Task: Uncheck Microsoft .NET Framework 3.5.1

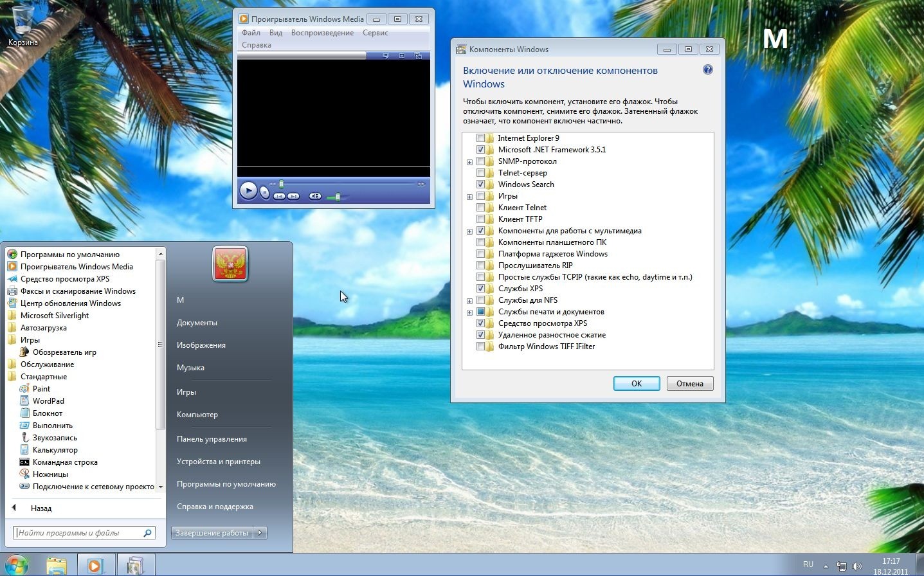Action: (x=480, y=150)
